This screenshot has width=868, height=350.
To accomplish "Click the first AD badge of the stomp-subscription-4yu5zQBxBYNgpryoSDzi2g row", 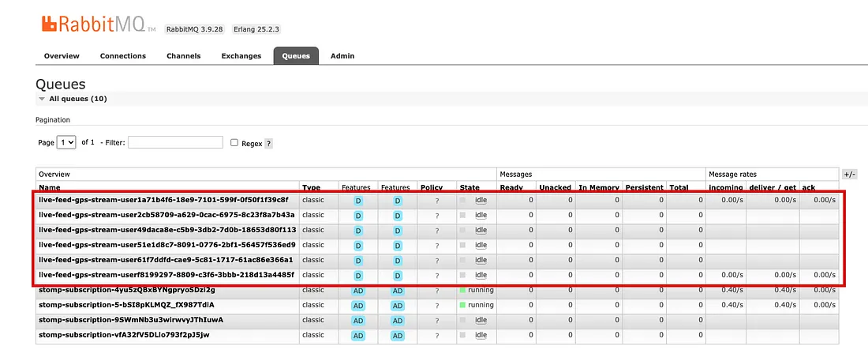I will coord(358,291).
